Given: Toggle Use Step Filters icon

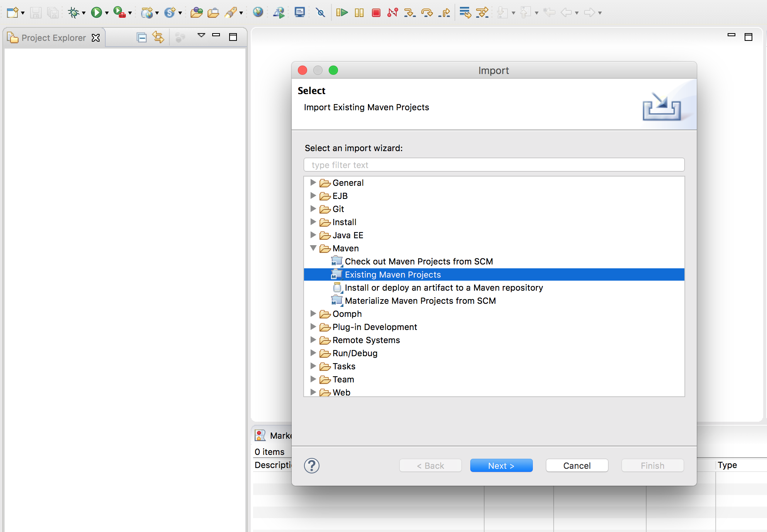Looking at the screenshot, I should tap(482, 13).
